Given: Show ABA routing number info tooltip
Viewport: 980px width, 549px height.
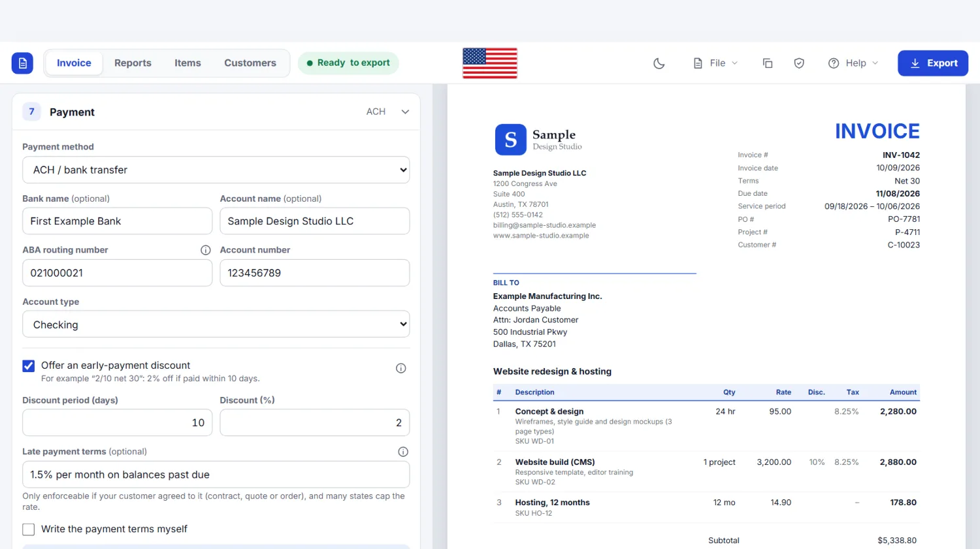Looking at the screenshot, I should click(x=206, y=250).
